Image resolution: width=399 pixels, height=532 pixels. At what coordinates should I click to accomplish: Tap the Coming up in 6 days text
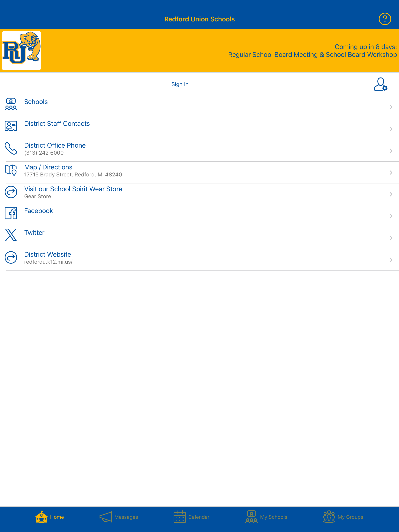365,47
